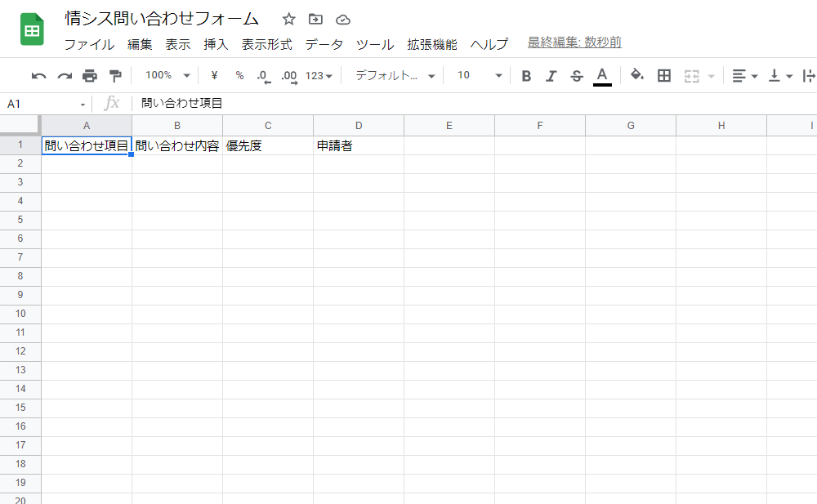This screenshot has height=504, width=817.
Task: Open the 挿入 menu
Action: pos(215,45)
